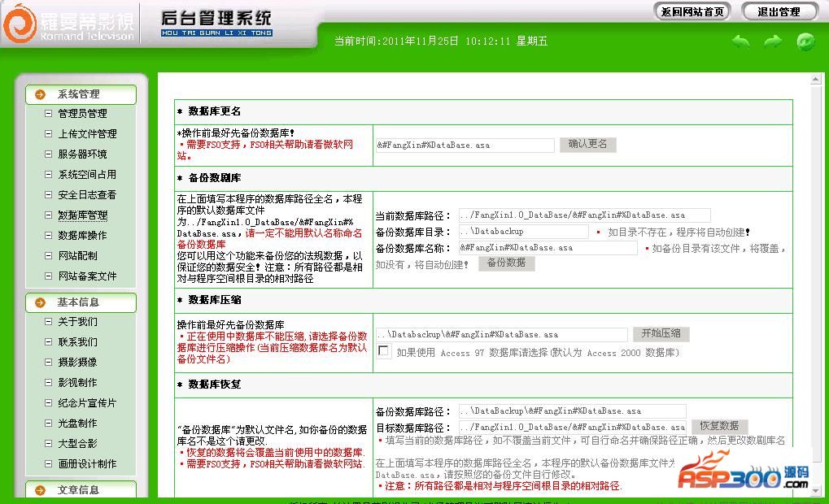Click the minus box beside 关于我们

(48, 321)
